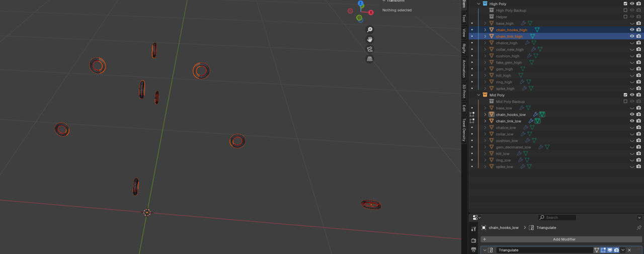Click the Mid Poly collection icon
Image resolution: width=644 pixels, height=254 pixels.
coord(485,95)
